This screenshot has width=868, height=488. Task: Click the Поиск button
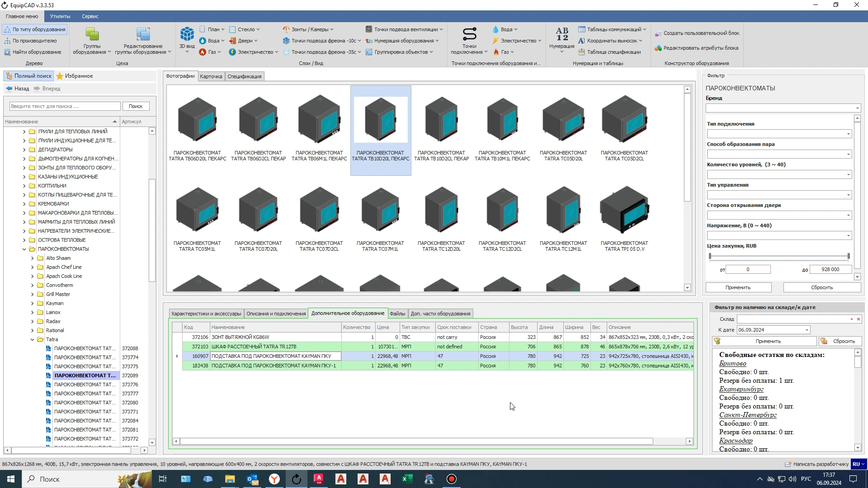point(136,106)
